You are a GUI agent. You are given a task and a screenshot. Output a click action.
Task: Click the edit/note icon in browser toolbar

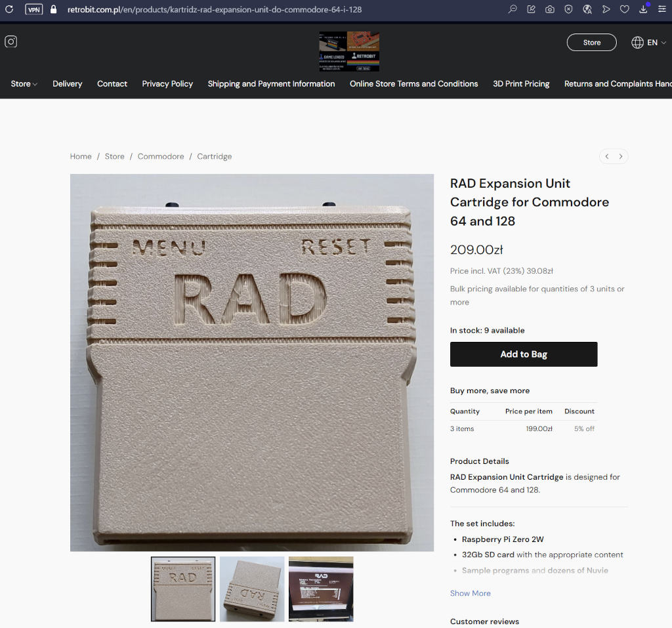click(531, 9)
